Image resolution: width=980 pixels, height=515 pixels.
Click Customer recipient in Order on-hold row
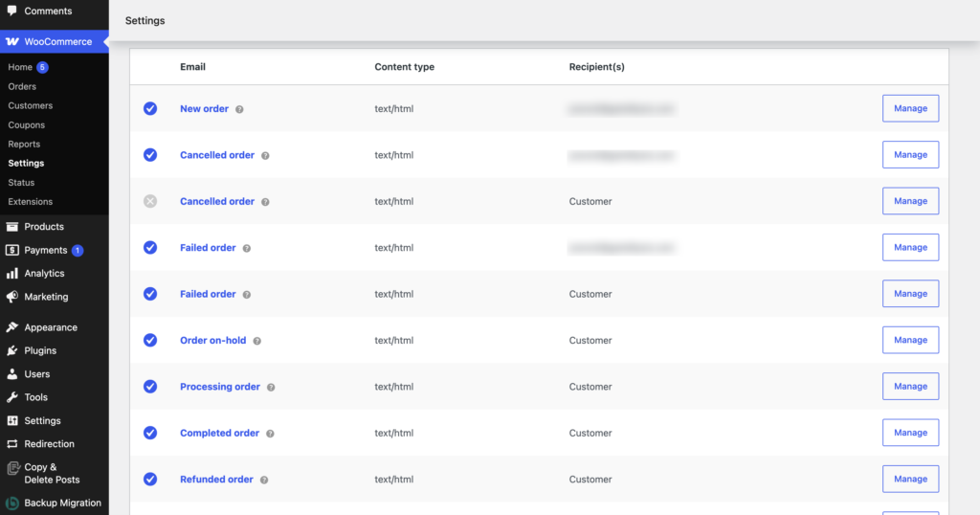(590, 341)
